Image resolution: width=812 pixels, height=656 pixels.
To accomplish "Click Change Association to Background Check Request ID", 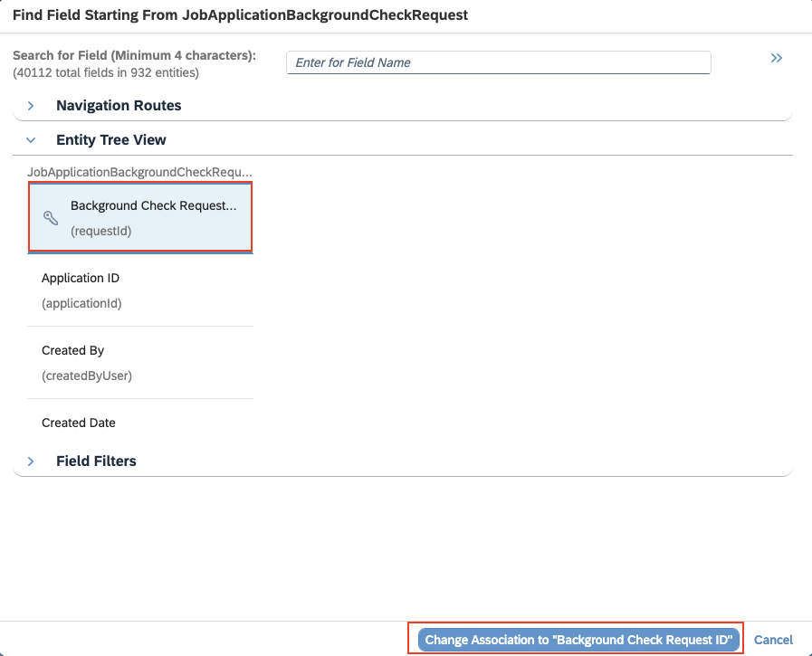I will [x=578, y=640].
